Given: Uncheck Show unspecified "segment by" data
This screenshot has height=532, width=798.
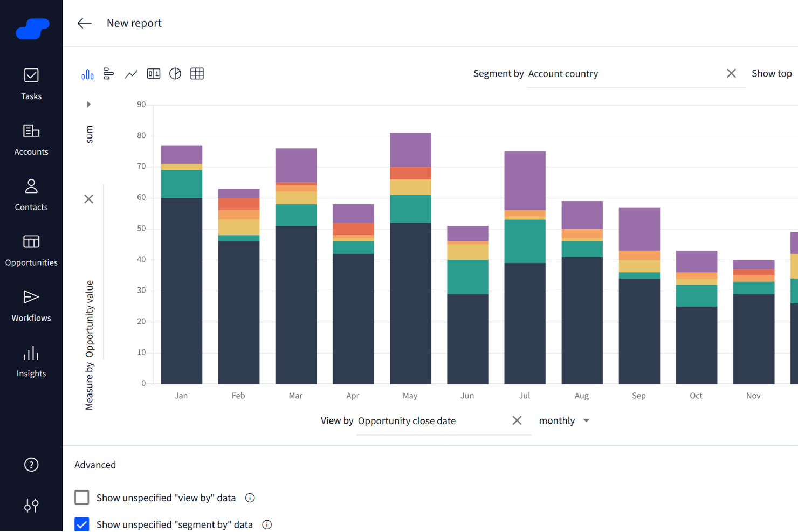Looking at the screenshot, I should pos(81,524).
